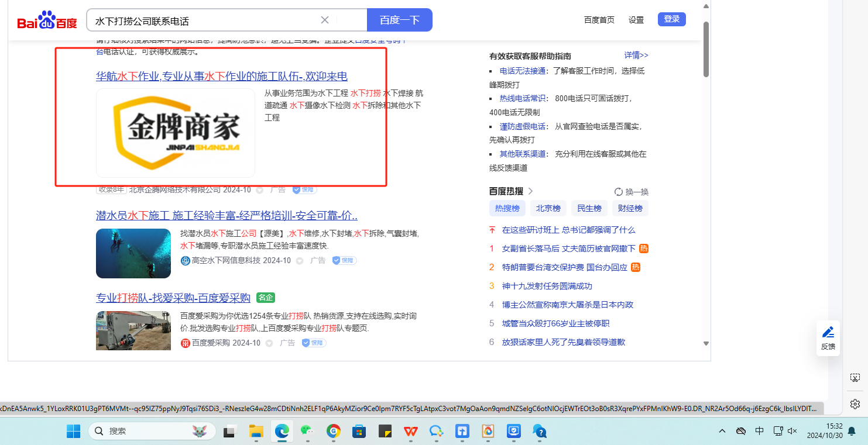This screenshot has height=445, width=868.
Task: Click the settings gear at bottom right
Action: [x=855, y=404]
